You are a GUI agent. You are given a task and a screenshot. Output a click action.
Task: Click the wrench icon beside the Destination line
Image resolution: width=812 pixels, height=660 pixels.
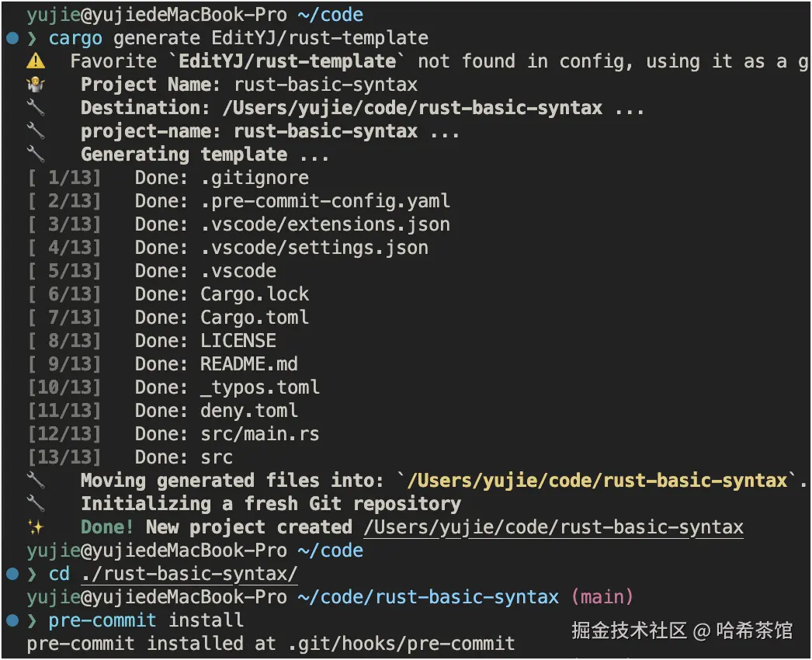point(36,108)
